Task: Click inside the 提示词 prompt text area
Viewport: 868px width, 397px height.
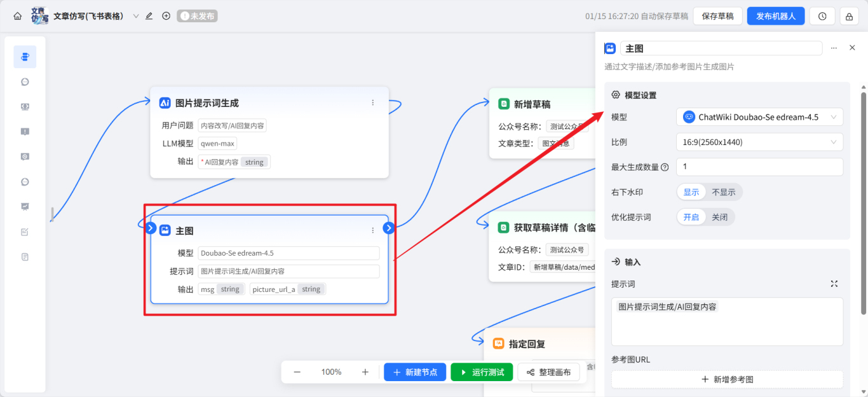Action: point(727,321)
